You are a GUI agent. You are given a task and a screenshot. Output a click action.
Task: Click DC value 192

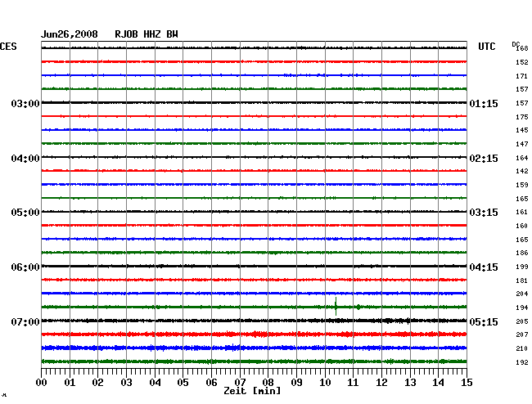pyautogui.click(x=522, y=362)
